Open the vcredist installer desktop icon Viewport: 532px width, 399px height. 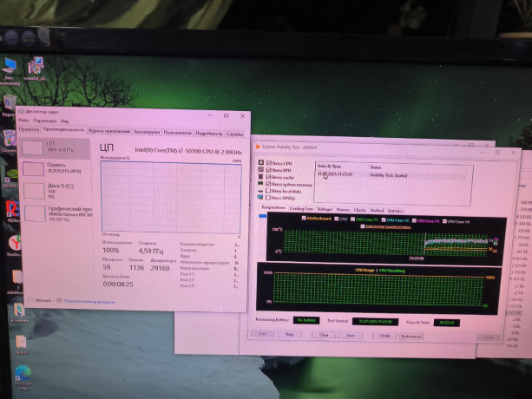tap(36, 65)
